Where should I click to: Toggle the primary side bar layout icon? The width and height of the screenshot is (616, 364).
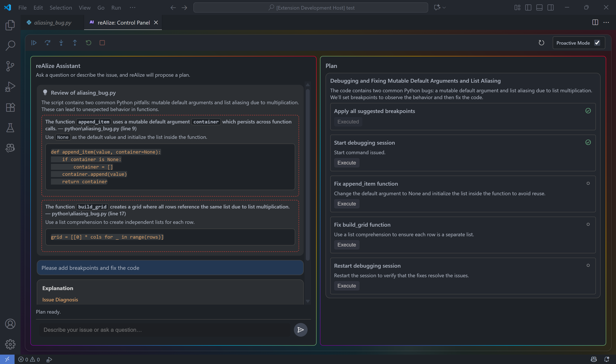(x=528, y=8)
